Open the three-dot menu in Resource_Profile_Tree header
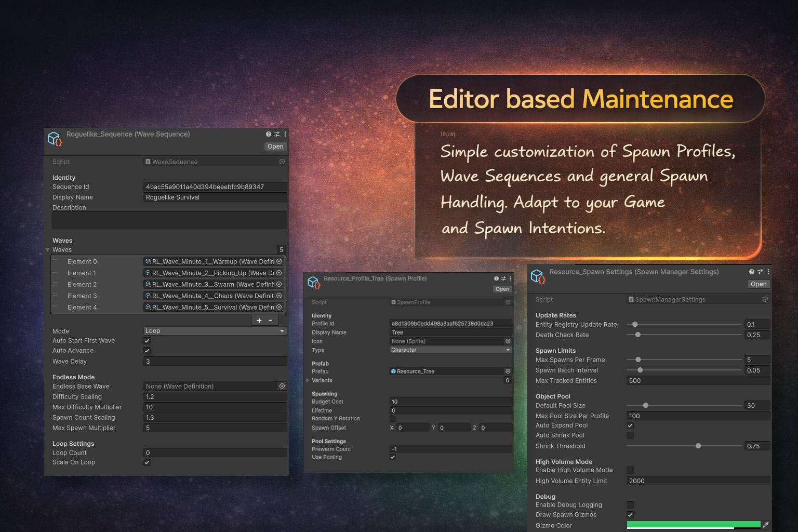798x532 pixels. (x=511, y=278)
